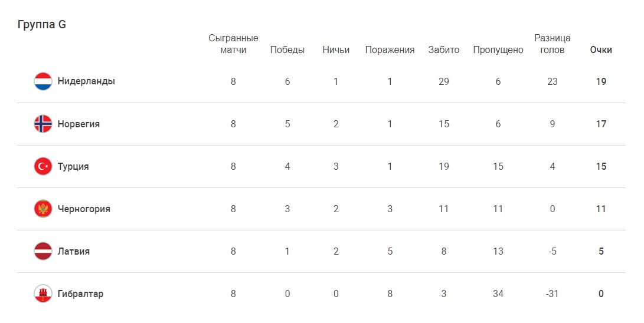Click the Очки column header
The height and width of the screenshot is (323, 644).
click(601, 50)
